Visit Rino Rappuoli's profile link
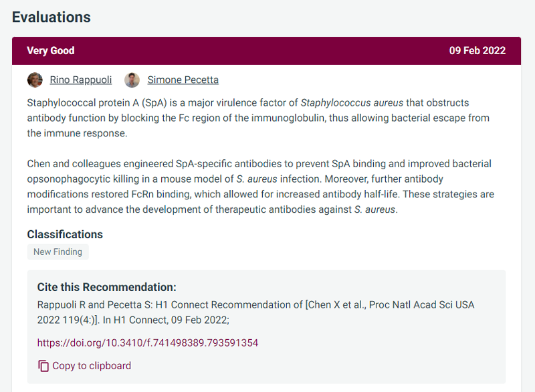 [81, 80]
